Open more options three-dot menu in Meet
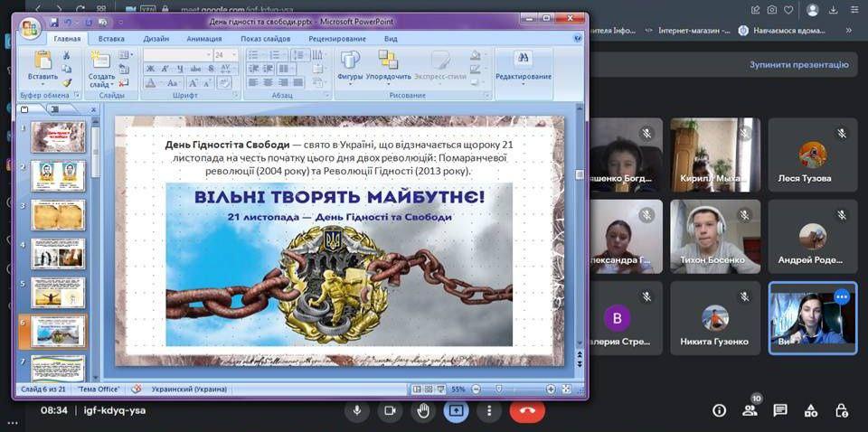Viewport: 868px width, 432px height. point(489,410)
